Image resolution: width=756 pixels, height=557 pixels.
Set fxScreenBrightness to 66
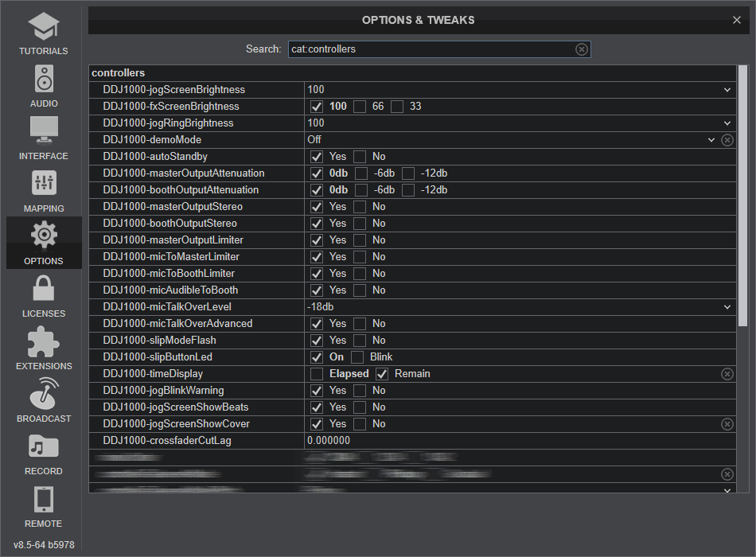(x=360, y=107)
